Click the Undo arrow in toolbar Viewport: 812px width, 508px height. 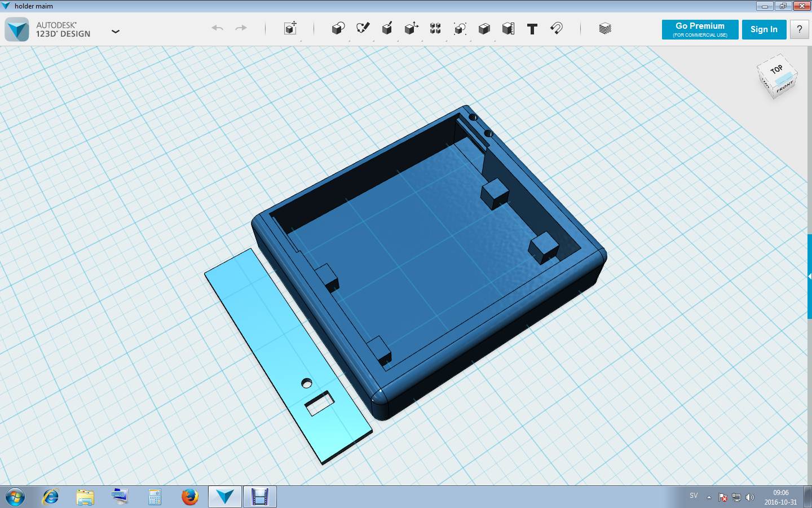click(x=217, y=28)
